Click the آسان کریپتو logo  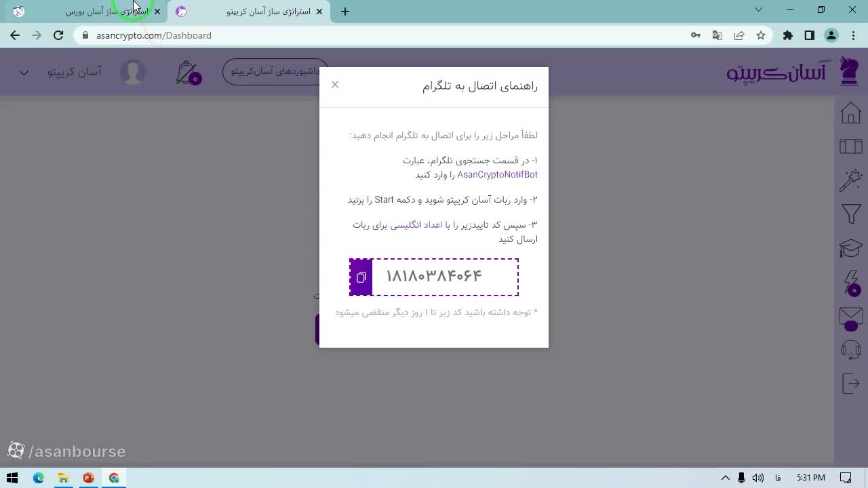(x=793, y=71)
